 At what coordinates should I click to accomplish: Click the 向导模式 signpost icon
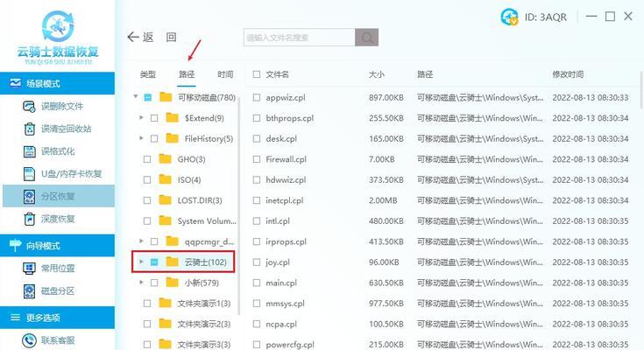pyautogui.click(x=15, y=245)
